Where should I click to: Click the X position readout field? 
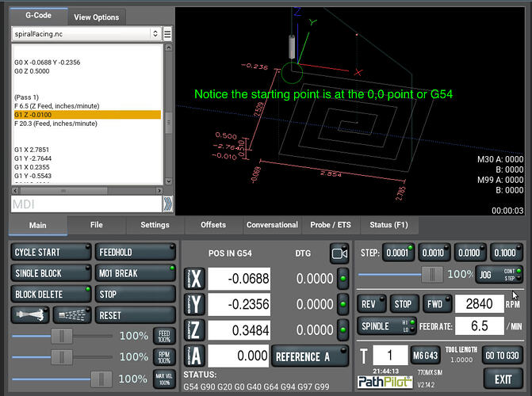tap(239, 279)
